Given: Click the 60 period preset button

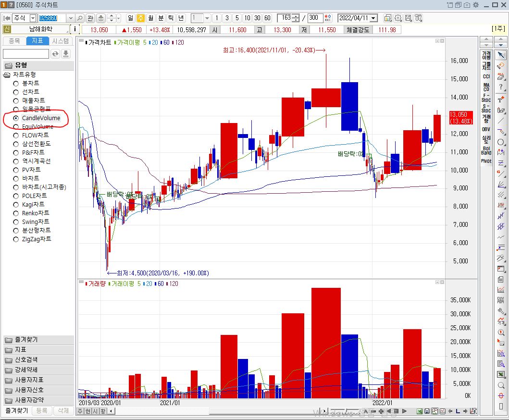Looking at the screenshot, I should tap(268, 18).
